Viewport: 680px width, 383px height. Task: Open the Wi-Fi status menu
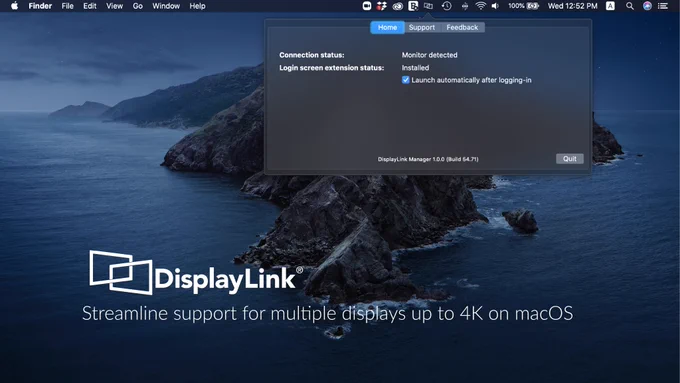tap(480, 6)
